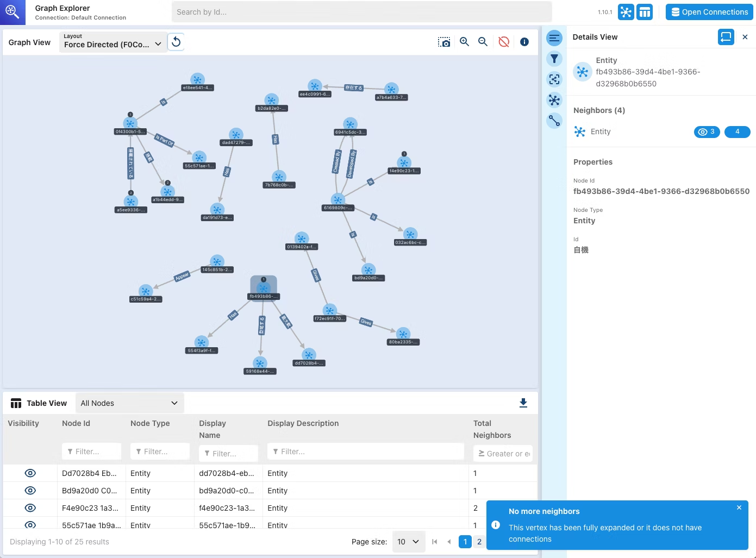Open the Edge Styling sidebar panel
This screenshot has height=558, width=756.
coord(554,121)
